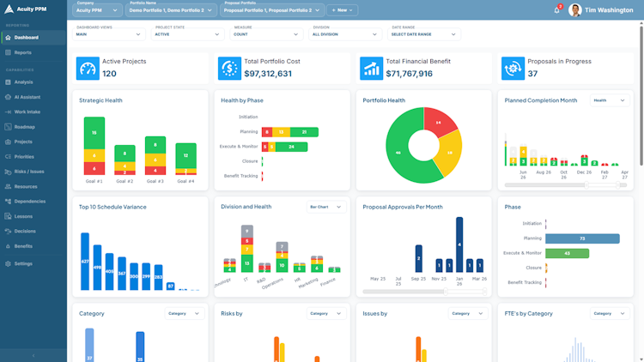
Task: Click the Total Financial Benefit chart icon
Action: click(371, 68)
